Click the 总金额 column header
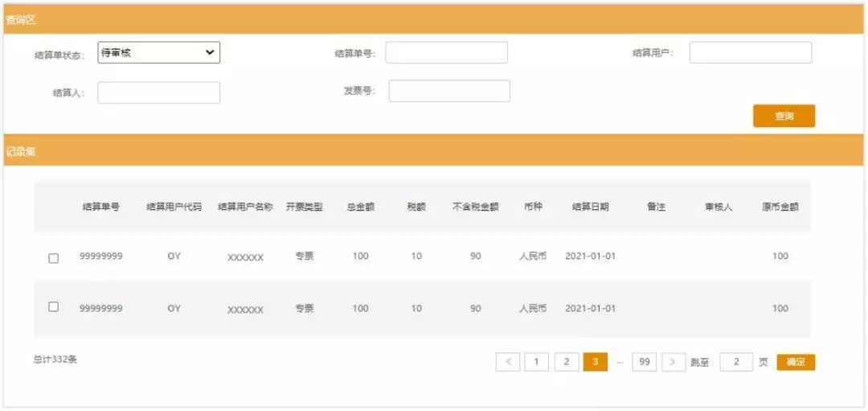Screen dimensions: 868x411 pos(360,208)
